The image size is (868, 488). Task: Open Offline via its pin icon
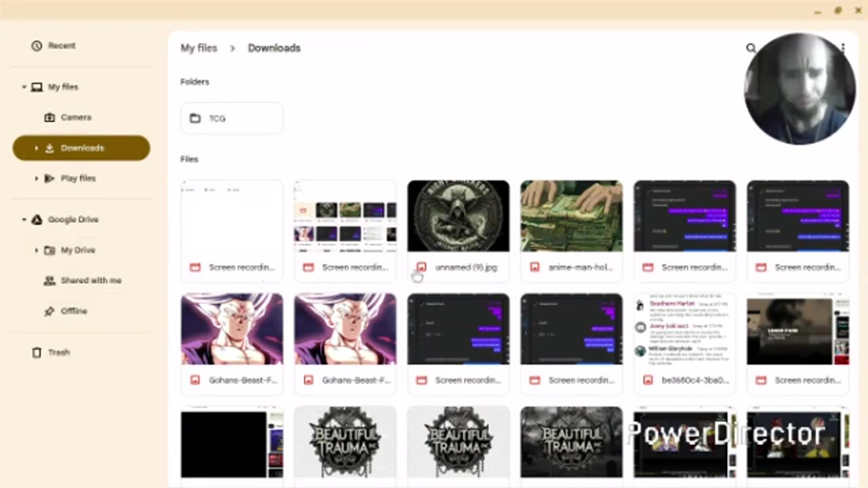(x=50, y=311)
